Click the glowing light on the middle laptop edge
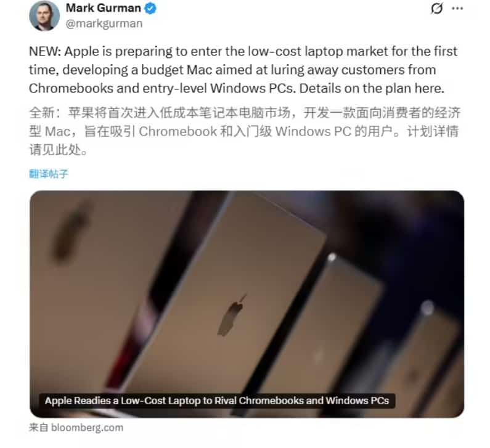The width and height of the screenshot is (490, 448). tap(332, 258)
